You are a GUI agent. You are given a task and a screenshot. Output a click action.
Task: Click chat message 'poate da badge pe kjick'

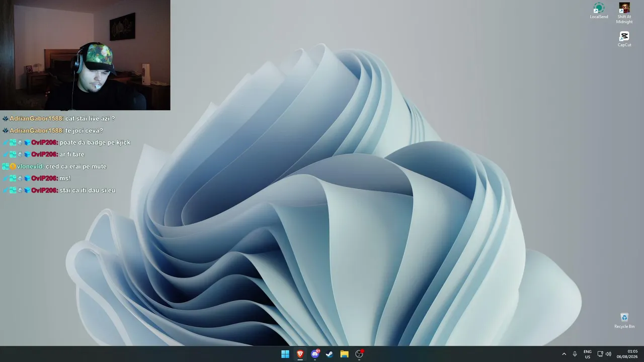95,143
